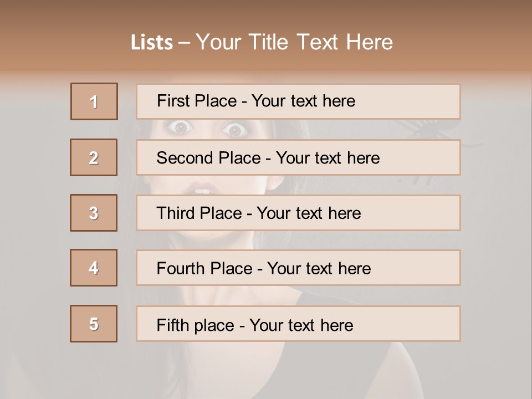The image size is (532, 399).
Task: Click the Your Title Text Here phrase
Action: coord(294,43)
